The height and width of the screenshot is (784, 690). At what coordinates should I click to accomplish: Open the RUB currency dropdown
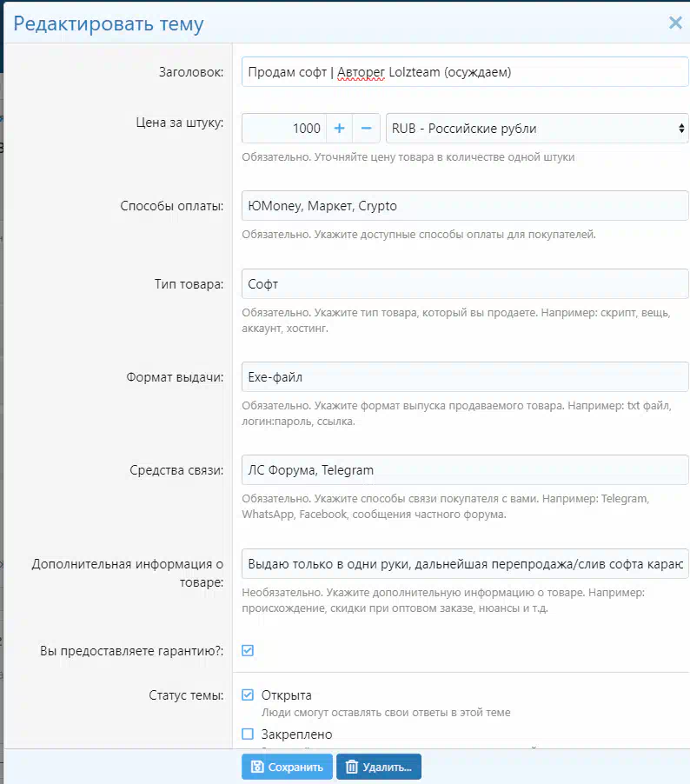[x=536, y=129]
